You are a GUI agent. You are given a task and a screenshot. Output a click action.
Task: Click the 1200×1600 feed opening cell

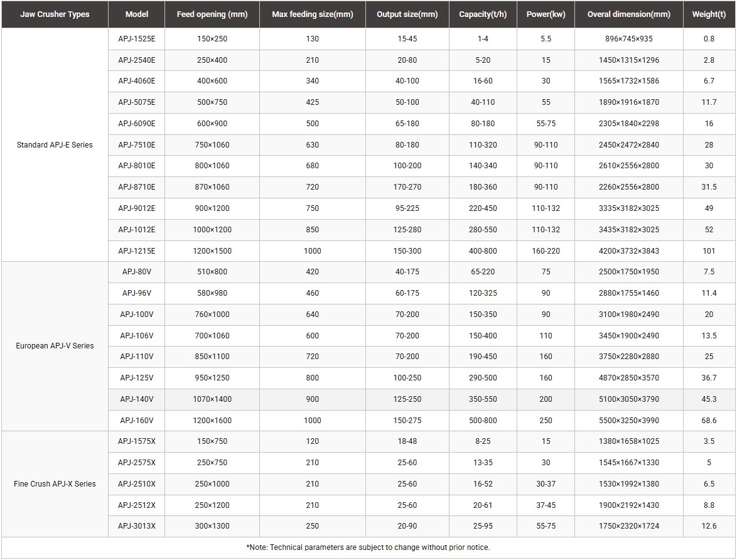point(212,421)
